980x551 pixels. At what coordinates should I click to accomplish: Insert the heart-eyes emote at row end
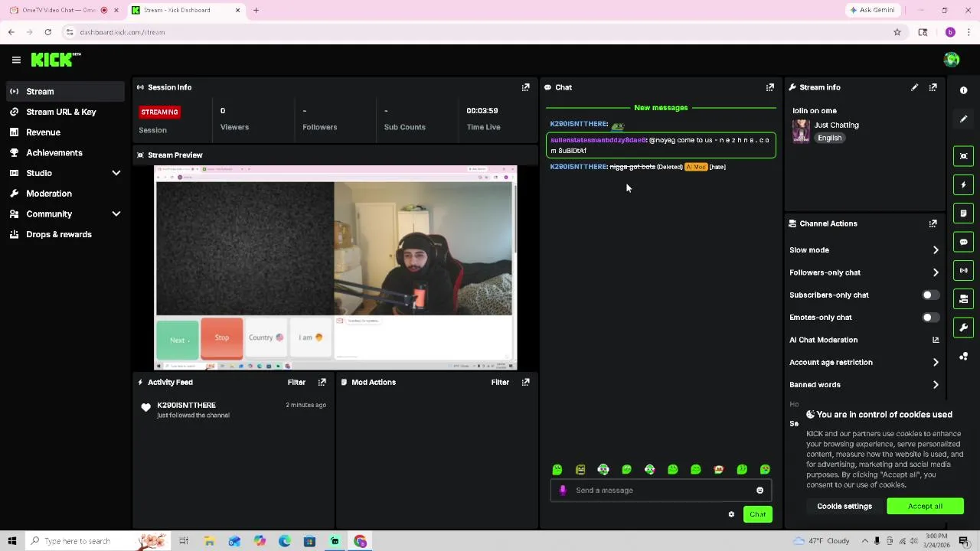pos(765,469)
